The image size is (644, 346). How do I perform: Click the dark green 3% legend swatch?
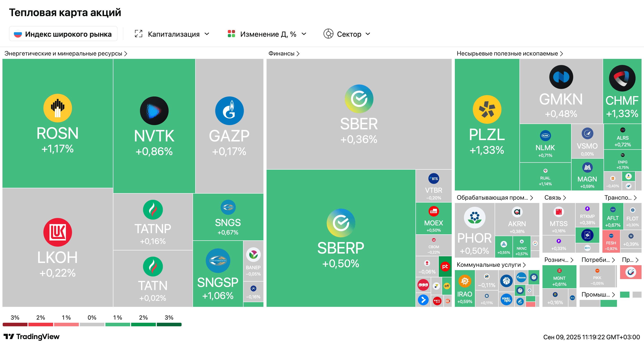click(169, 325)
